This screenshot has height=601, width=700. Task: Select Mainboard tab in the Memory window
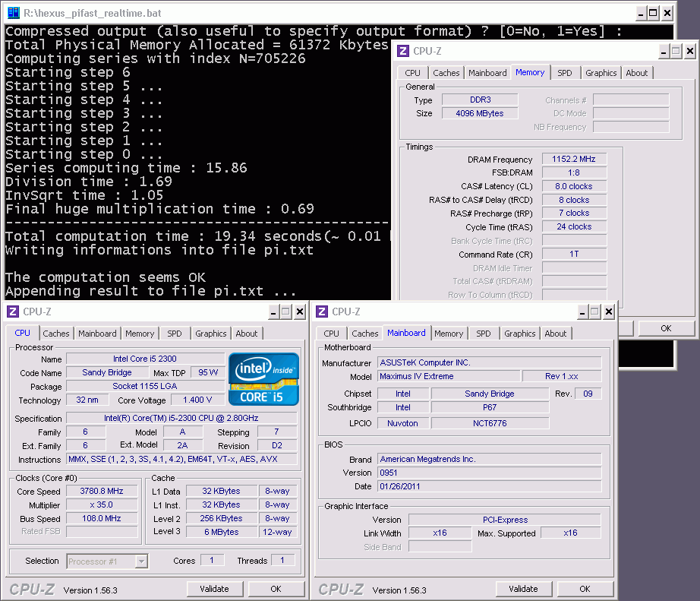[x=487, y=73]
